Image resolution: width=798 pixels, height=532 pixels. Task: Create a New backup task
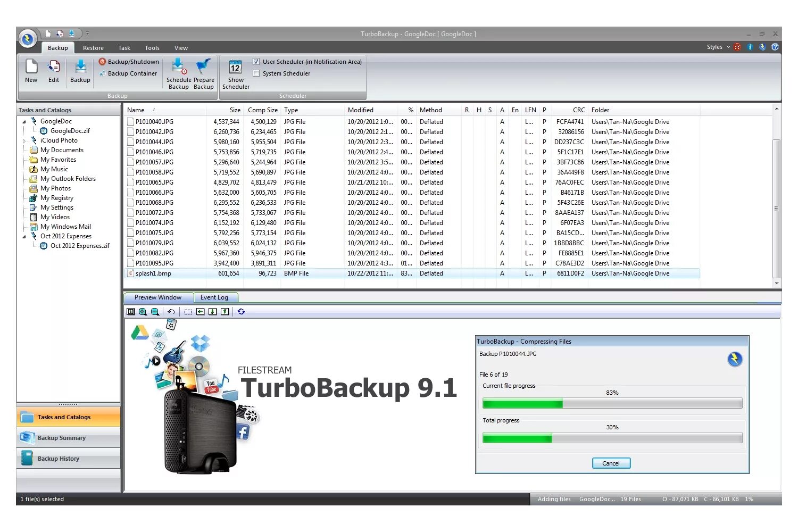31,71
